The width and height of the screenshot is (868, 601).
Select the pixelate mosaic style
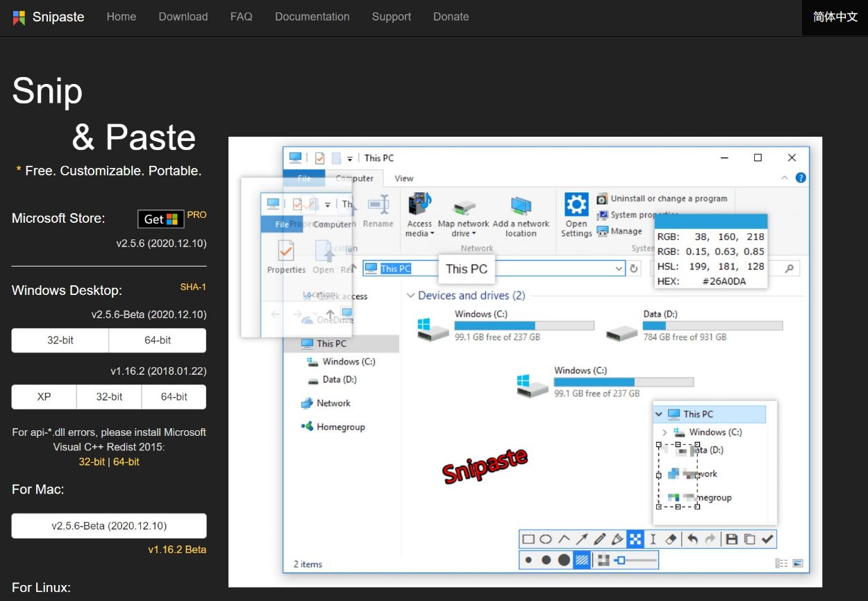tap(603, 560)
